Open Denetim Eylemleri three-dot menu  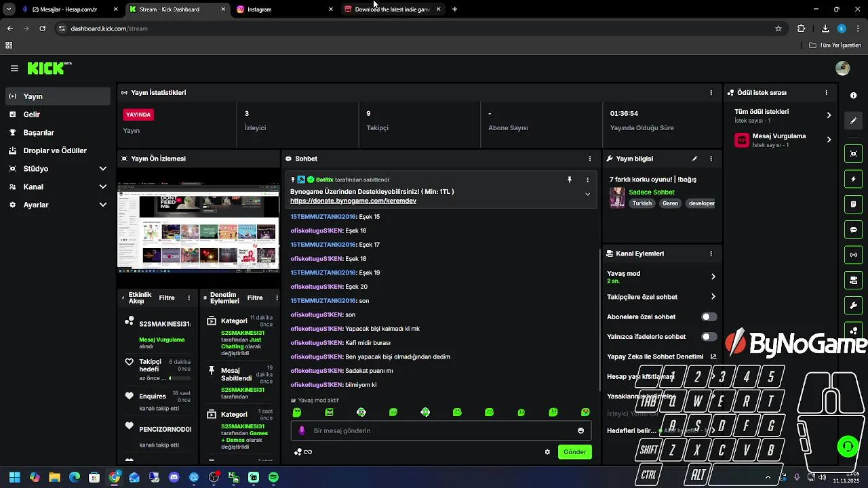276,298
